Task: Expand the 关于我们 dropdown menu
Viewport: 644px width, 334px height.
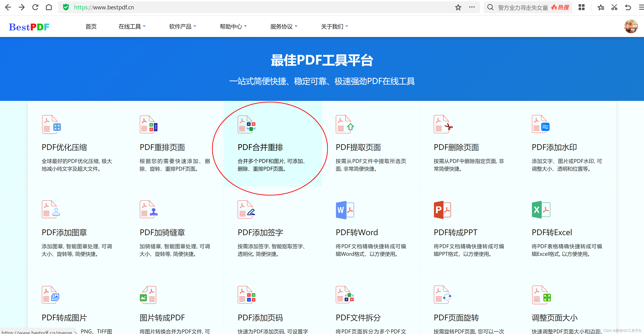Action: (x=335, y=27)
